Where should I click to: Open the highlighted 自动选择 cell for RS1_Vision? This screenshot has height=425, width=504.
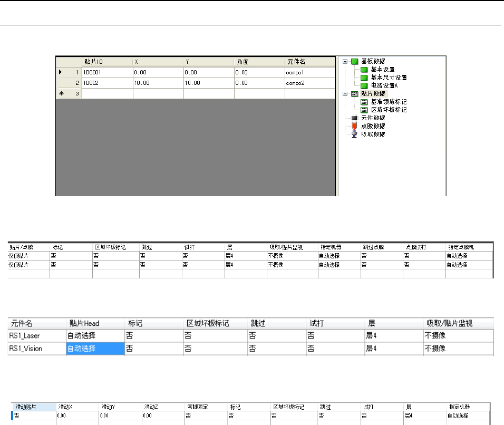pyautogui.click(x=95, y=349)
